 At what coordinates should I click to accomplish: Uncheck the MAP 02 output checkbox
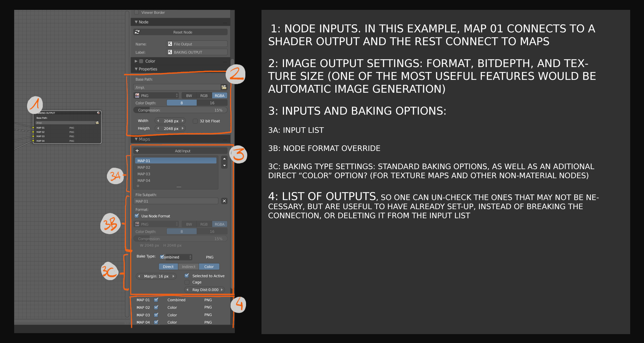pos(156,307)
